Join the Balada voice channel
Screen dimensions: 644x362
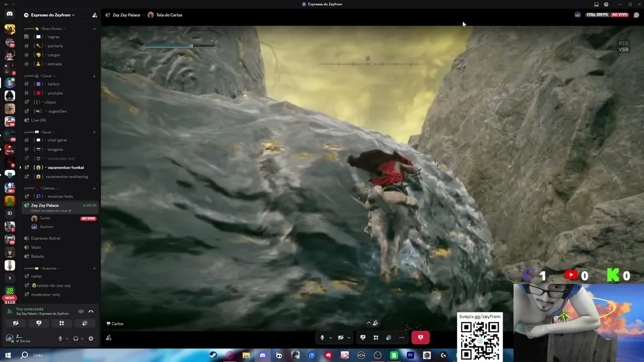click(60, 256)
